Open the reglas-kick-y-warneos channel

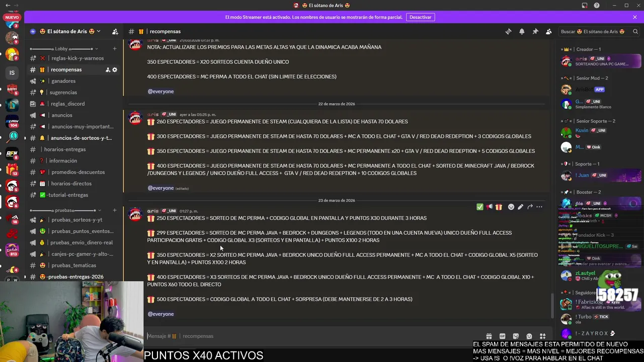pos(74,58)
